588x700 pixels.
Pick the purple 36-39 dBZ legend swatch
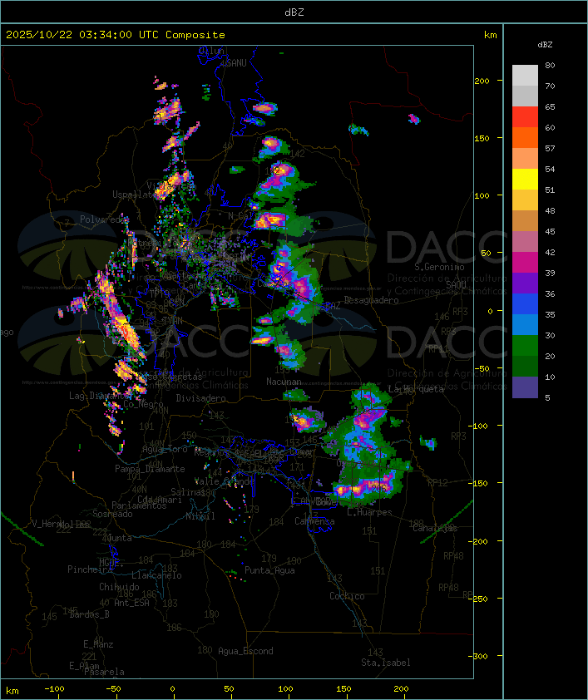525,283
